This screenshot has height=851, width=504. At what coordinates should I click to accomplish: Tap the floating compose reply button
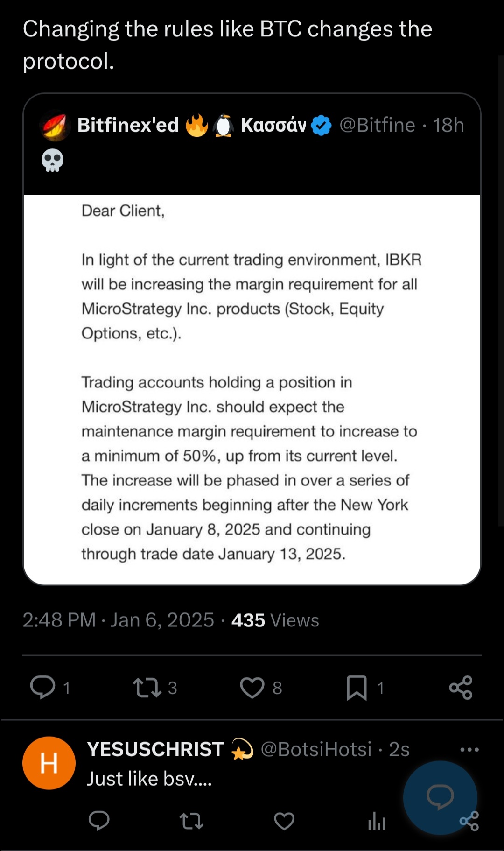click(440, 797)
